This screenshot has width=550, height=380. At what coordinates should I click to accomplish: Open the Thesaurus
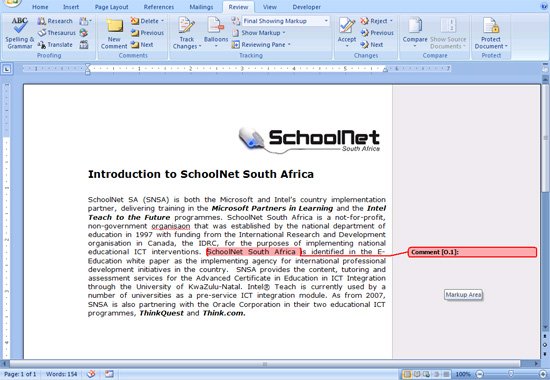(56, 33)
